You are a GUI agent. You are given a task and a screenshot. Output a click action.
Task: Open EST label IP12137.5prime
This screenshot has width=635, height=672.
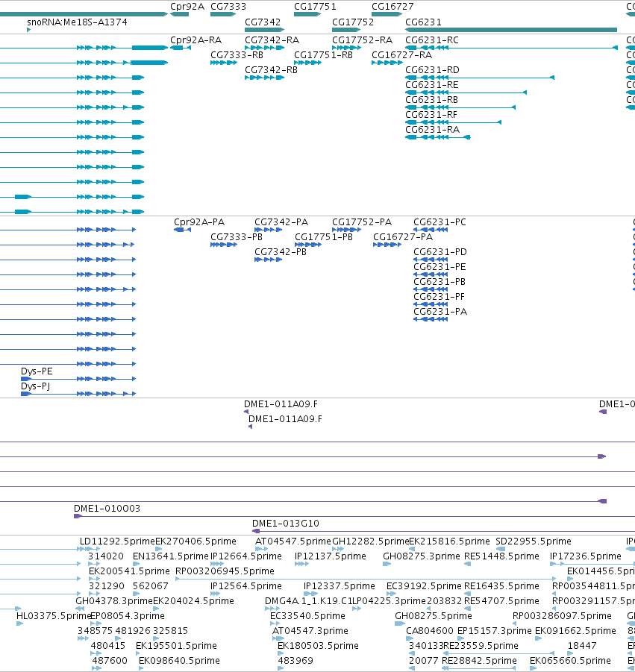coord(330,556)
